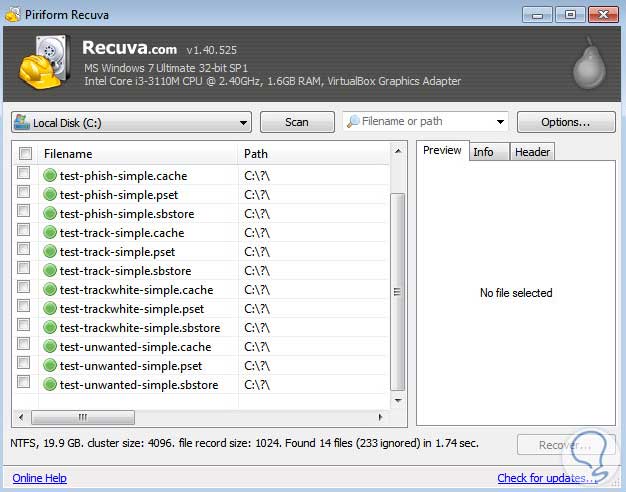
Task: Select the test-track-simple.pset filename
Action: click(117, 252)
